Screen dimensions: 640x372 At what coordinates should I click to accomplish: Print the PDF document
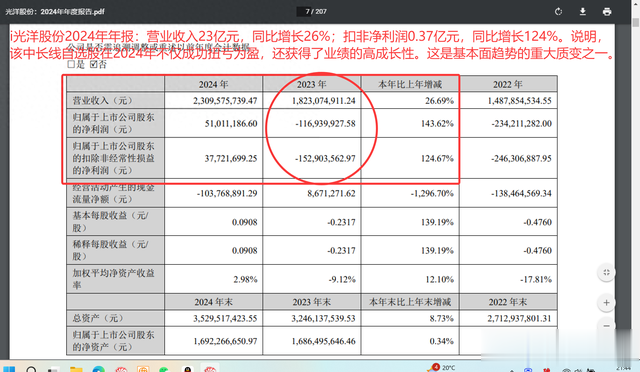click(607, 11)
